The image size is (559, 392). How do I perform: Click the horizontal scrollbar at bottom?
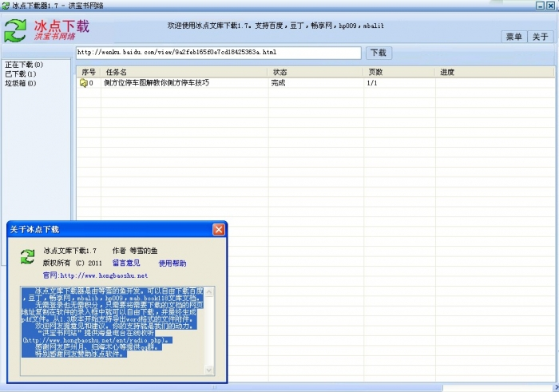[221, 387]
